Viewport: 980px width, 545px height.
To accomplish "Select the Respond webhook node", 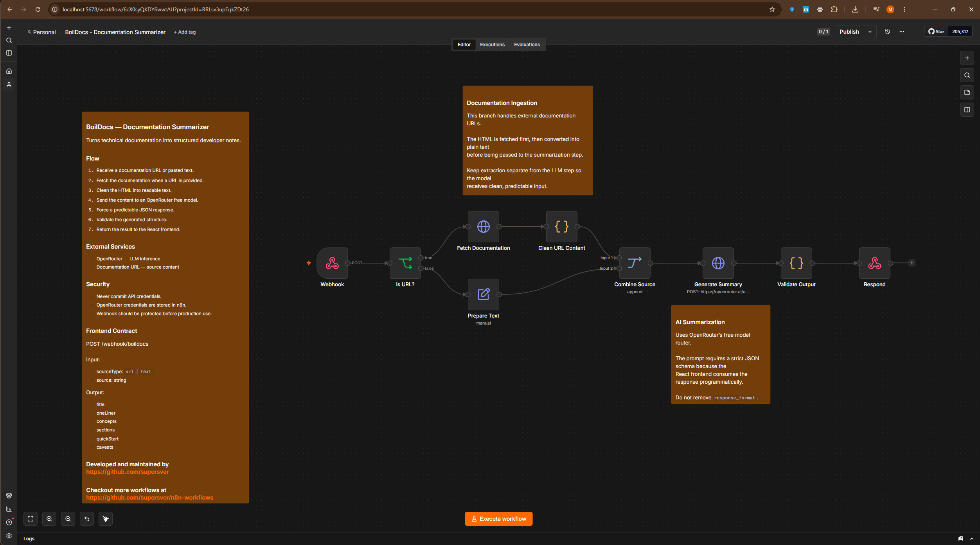I will (x=875, y=263).
